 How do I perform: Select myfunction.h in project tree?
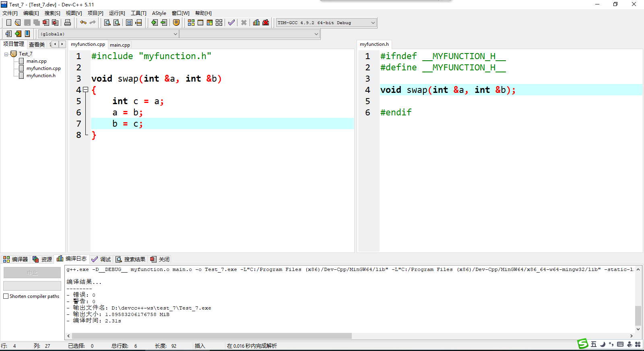pos(41,76)
